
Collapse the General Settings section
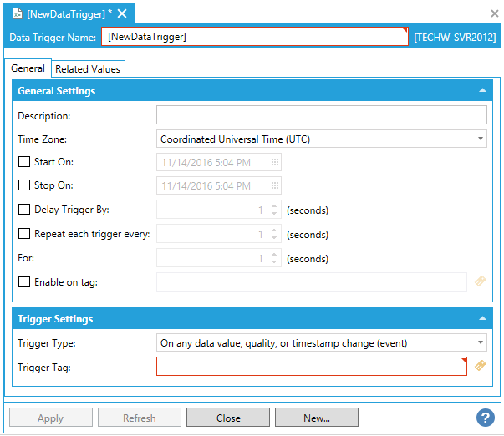tap(481, 91)
